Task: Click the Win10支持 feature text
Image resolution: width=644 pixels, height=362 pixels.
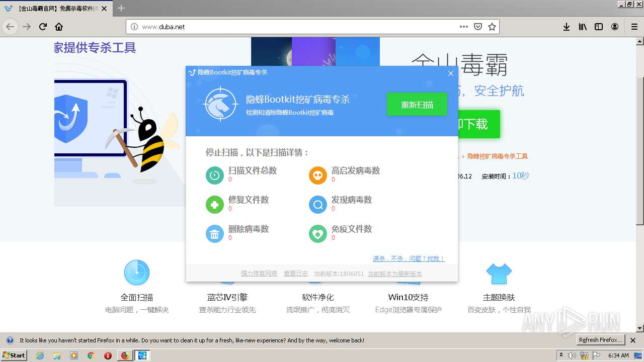Action: coord(408,297)
